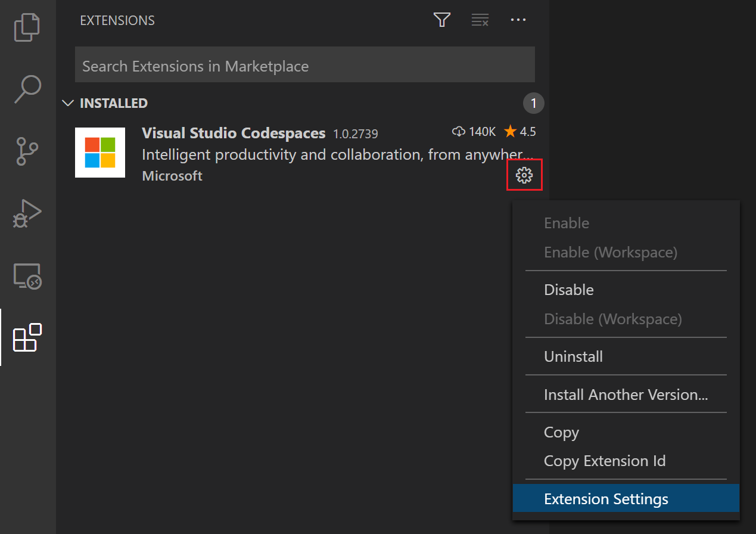Choose Uninstall from the context menu
The image size is (756, 534).
626,356
